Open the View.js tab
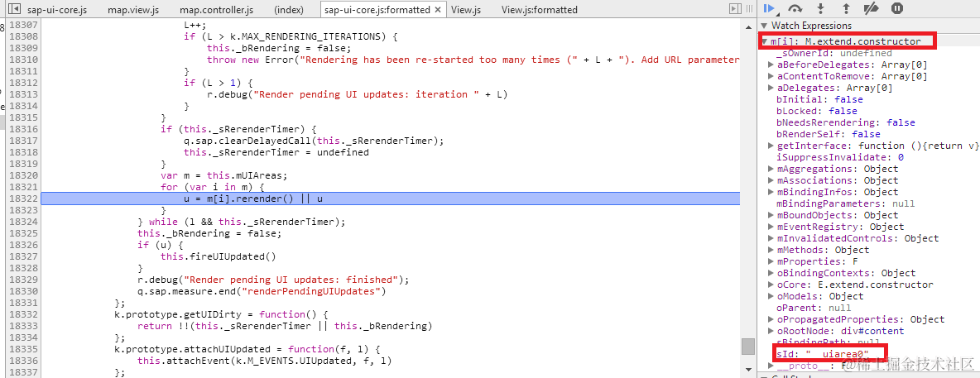Screen dimensions: 980x378 (466, 9)
